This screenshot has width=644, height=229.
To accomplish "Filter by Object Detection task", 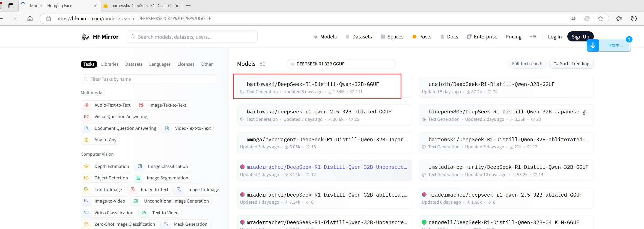I will (x=106, y=178).
